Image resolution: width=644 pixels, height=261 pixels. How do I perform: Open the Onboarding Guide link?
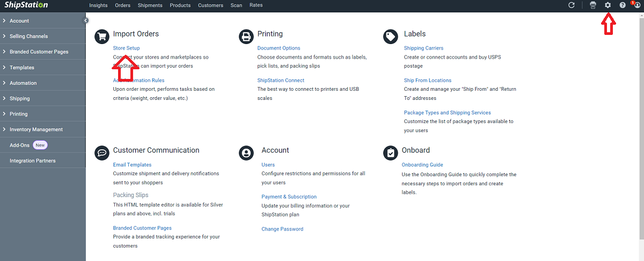tap(422, 165)
